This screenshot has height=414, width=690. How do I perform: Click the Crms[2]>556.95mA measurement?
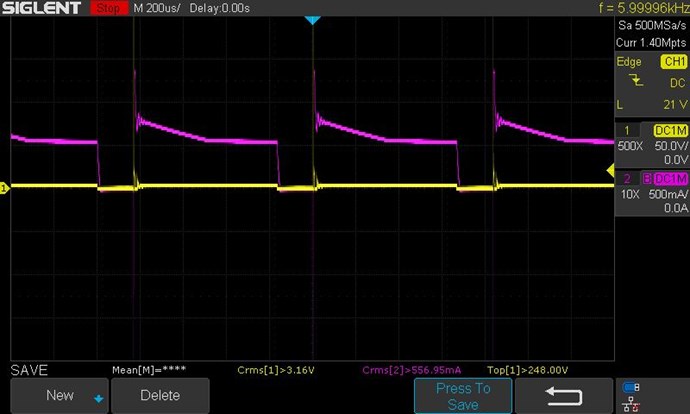(x=411, y=370)
